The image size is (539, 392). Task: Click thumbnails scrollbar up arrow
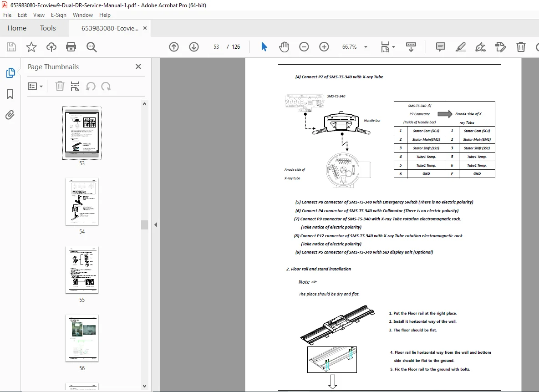click(x=144, y=104)
